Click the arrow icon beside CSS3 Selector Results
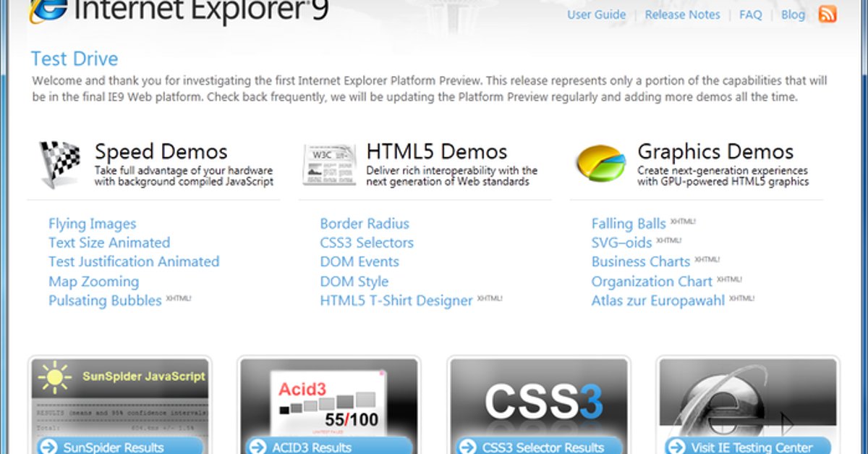 pos(467,447)
